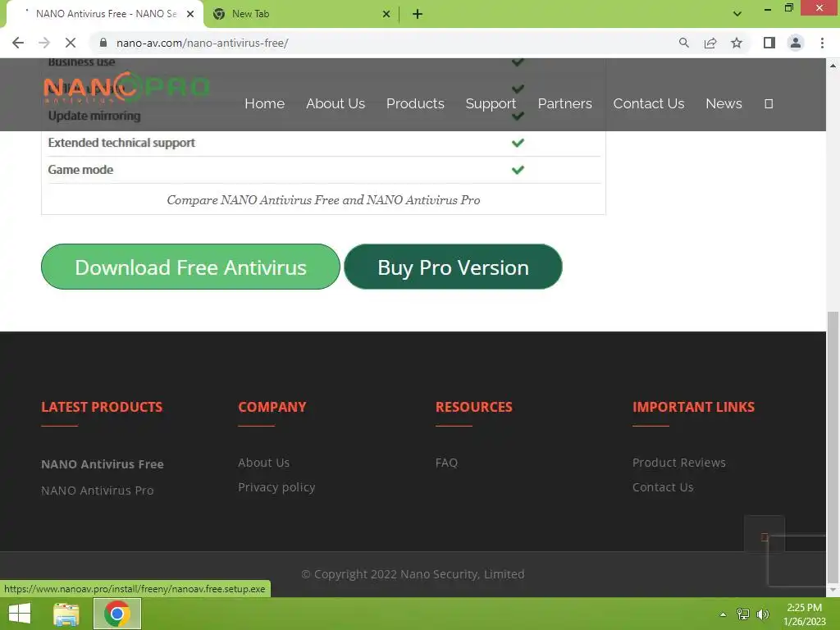
Task: Open the volume speaker tray icon
Action: 763,614
